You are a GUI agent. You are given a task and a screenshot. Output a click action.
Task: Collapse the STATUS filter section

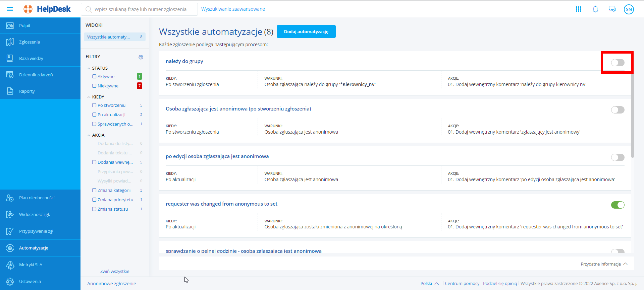pos(89,68)
